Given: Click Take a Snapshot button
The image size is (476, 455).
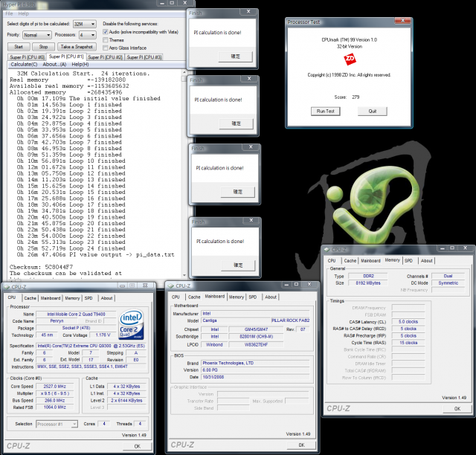Looking at the screenshot, I should (x=77, y=47).
